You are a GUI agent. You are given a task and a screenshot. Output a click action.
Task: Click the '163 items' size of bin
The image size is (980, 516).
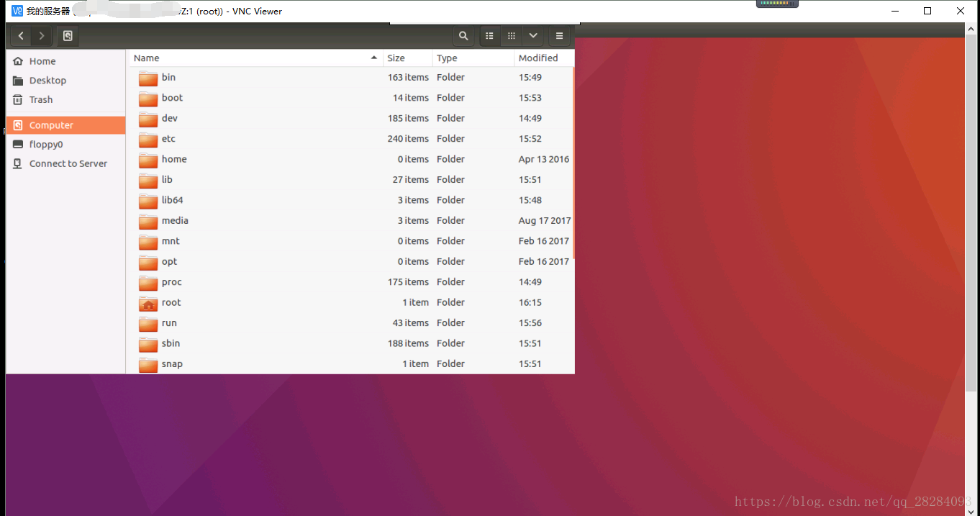click(x=408, y=77)
